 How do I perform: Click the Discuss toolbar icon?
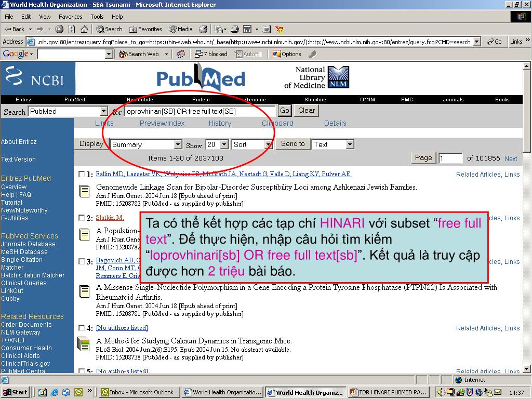pyautogui.click(x=267, y=29)
